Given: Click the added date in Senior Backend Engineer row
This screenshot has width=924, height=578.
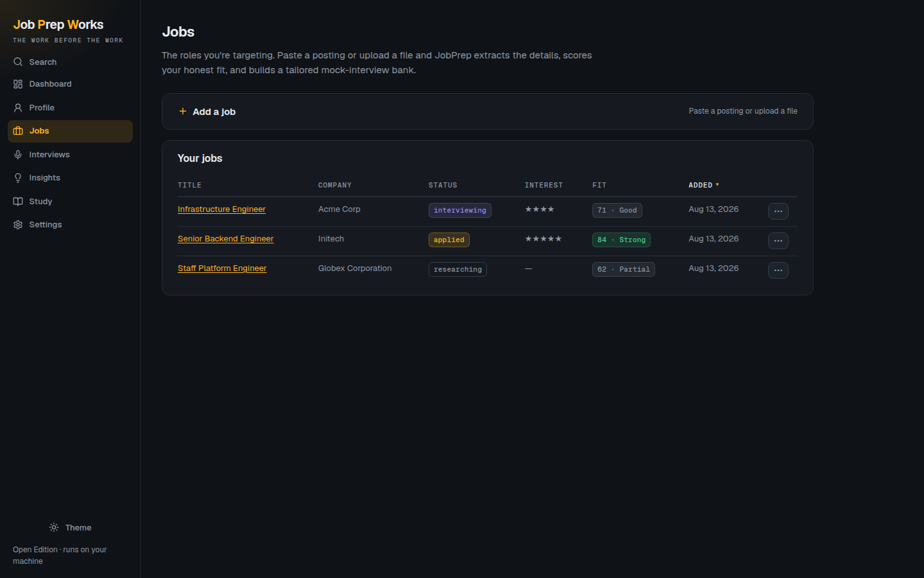Looking at the screenshot, I should [714, 239].
